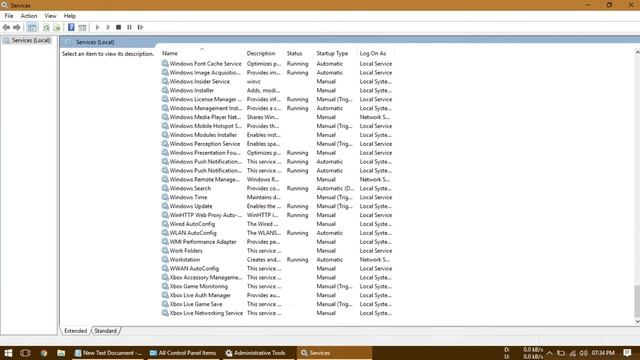This screenshot has width=640, height=360.
Task: Switch to the Standard tab
Action: coord(105,331)
